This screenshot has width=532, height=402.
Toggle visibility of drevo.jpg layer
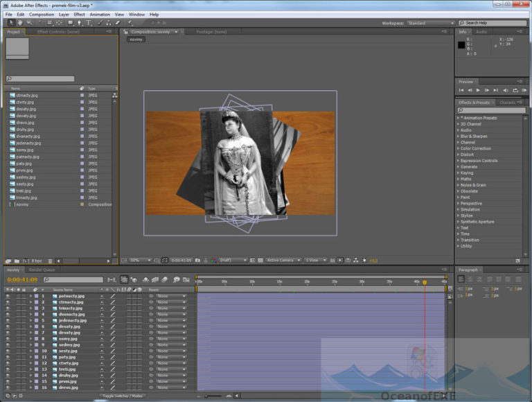click(8, 387)
